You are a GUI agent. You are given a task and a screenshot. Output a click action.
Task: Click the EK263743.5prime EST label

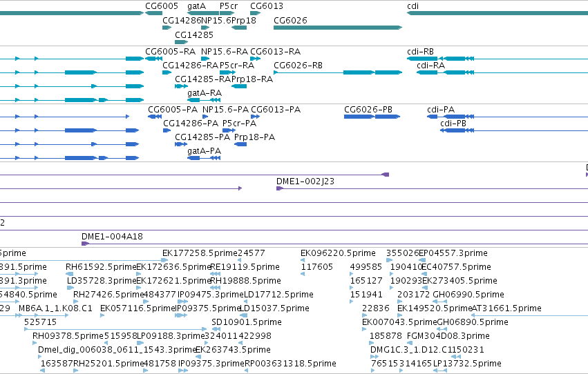tap(233, 350)
